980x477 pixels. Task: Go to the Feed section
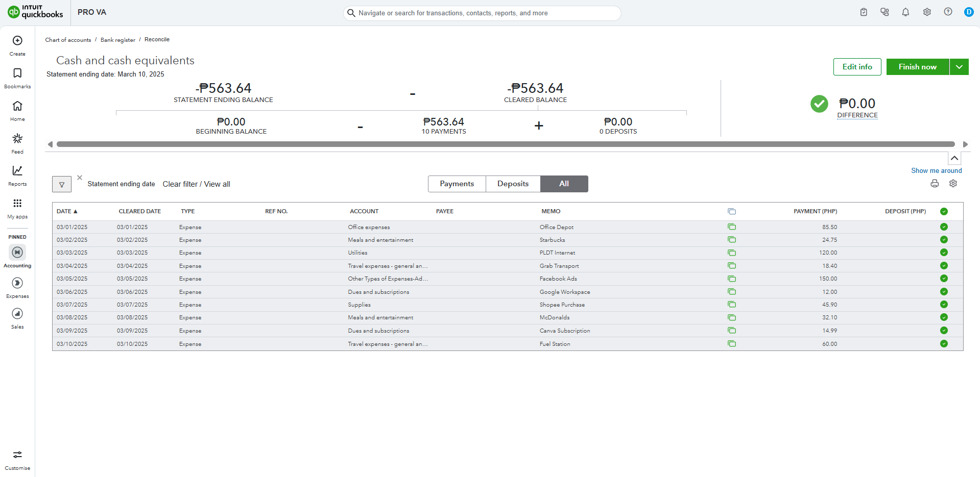[17, 143]
